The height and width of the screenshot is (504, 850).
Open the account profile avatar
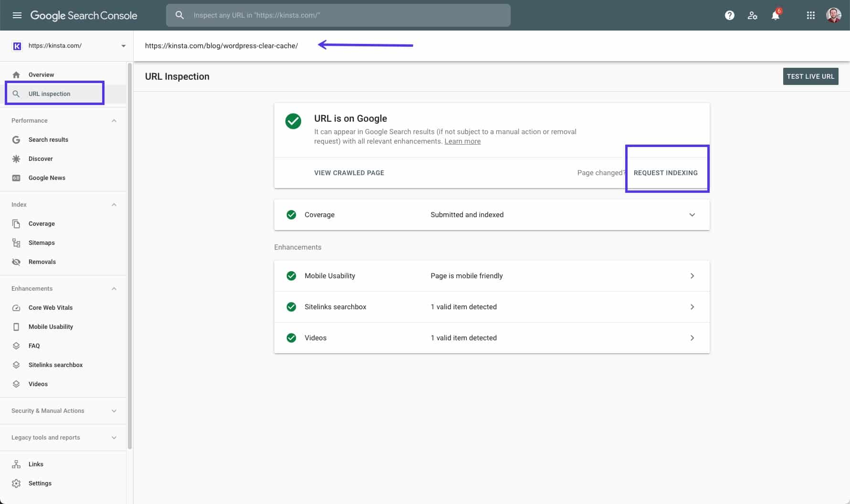tap(833, 15)
